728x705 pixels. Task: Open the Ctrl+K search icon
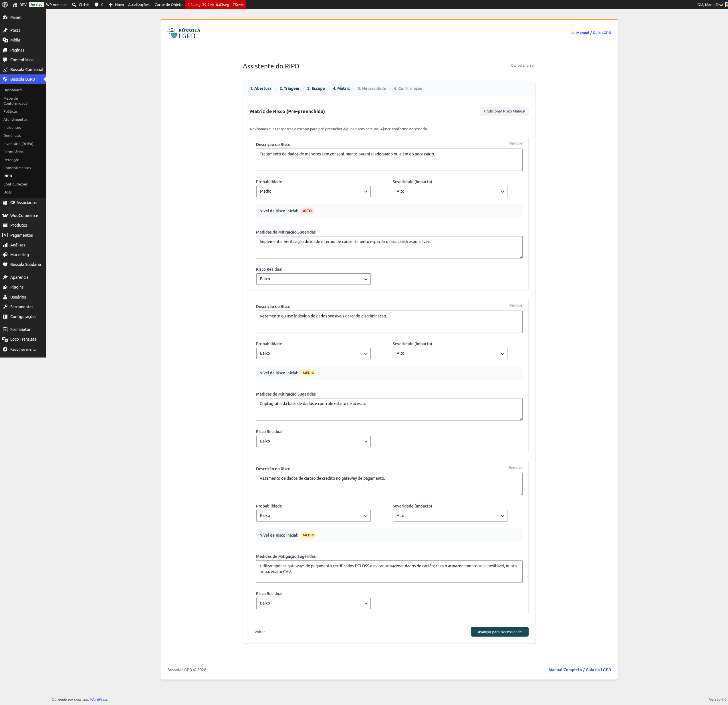point(74,5)
